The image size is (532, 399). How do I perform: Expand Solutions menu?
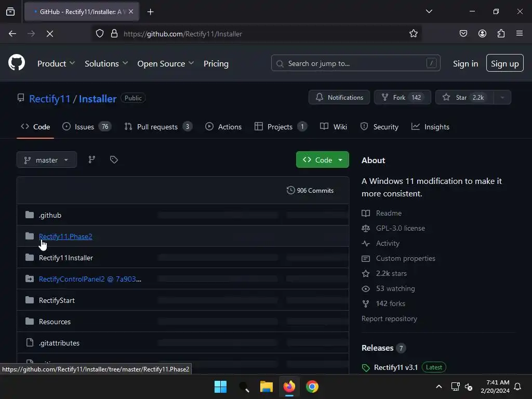(106, 63)
